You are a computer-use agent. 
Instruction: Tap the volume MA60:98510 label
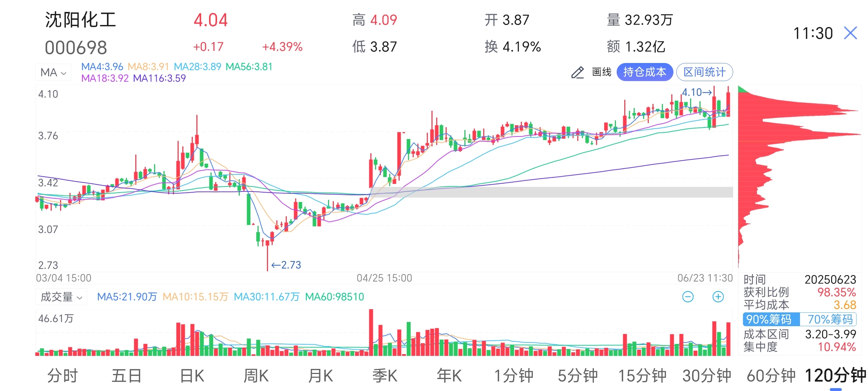click(x=335, y=297)
